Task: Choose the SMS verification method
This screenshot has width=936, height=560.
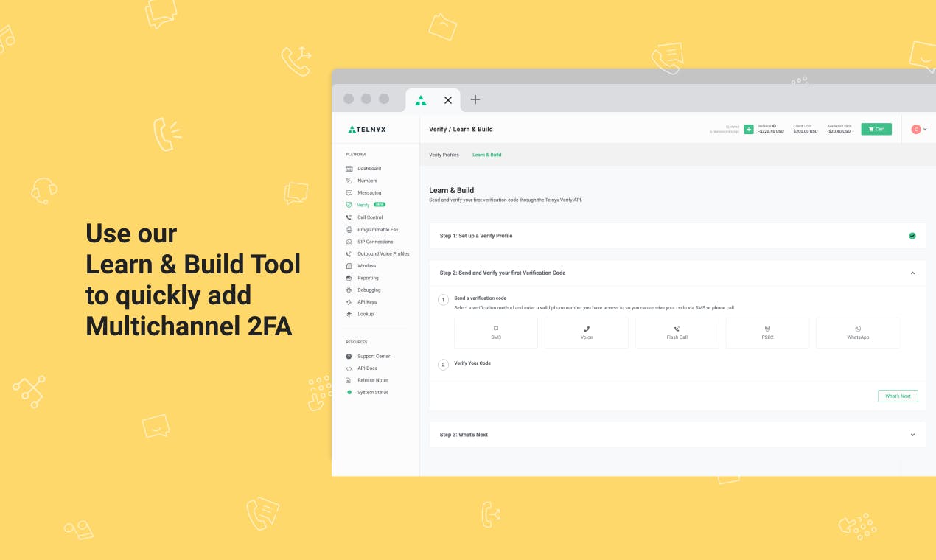Action: tap(496, 333)
